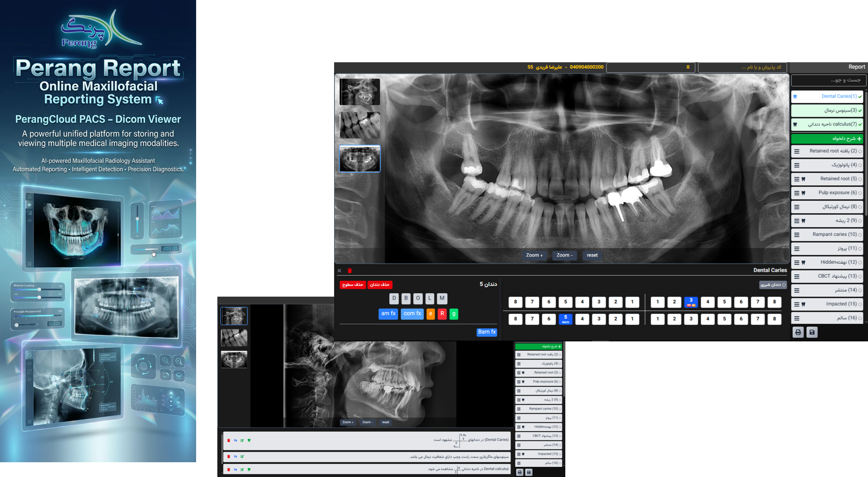This screenshot has height=477, width=868.
Task: Click Zoom - under the panoramic X-ray
Action: tap(564, 255)
